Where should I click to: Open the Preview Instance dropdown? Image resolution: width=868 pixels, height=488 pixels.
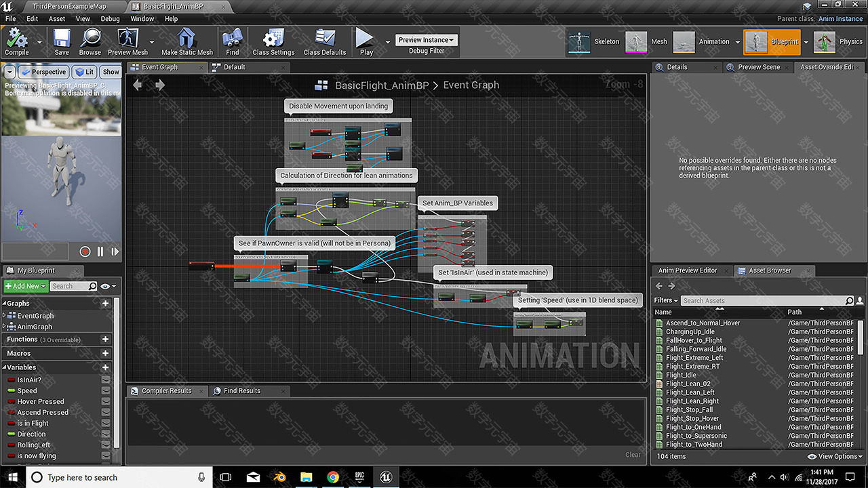427,40
